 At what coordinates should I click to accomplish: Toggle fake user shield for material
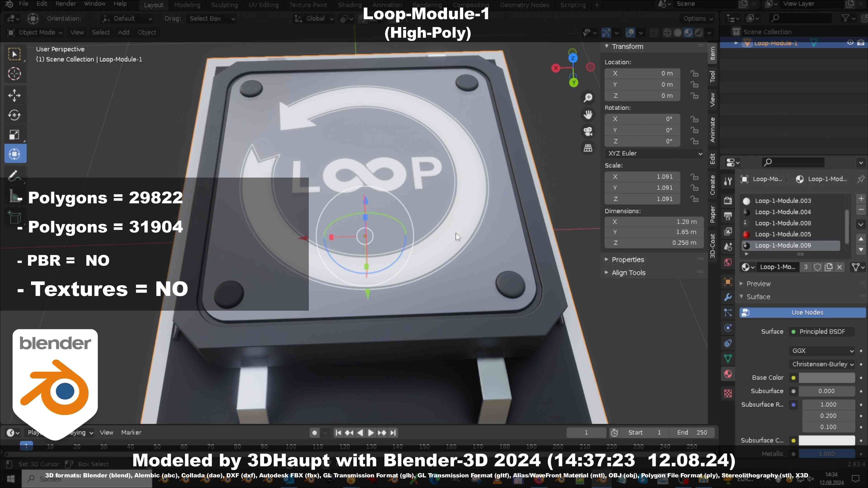pos(817,267)
